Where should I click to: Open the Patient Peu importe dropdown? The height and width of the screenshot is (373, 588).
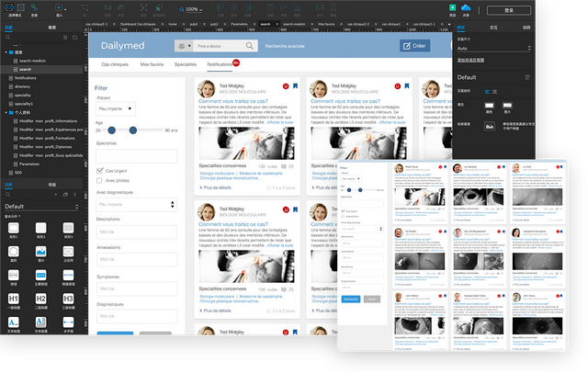coord(115,108)
